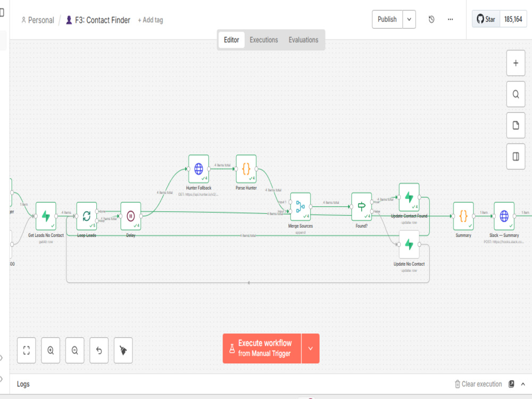Select the Parse Hunter code node
532x399 pixels.
click(x=246, y=169)
